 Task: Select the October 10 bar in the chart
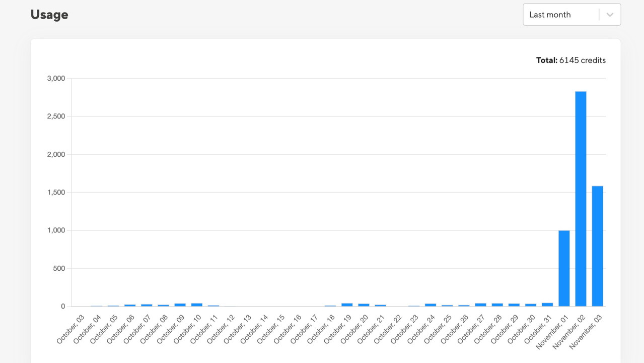[196, 305]
